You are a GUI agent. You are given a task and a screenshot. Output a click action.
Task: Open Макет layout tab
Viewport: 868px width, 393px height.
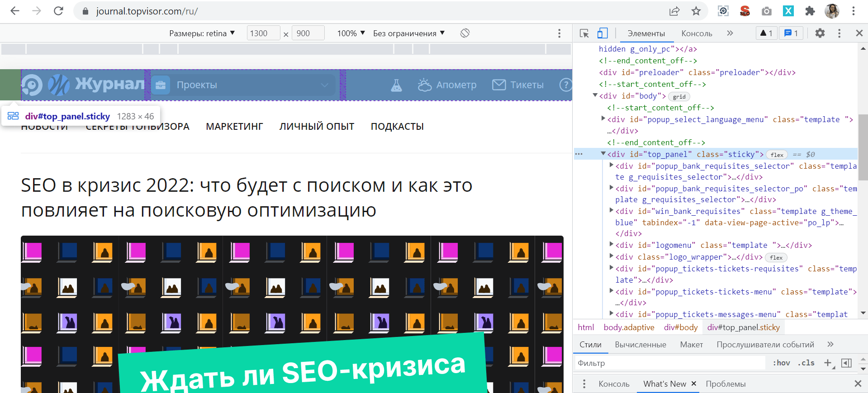[691, 344]
